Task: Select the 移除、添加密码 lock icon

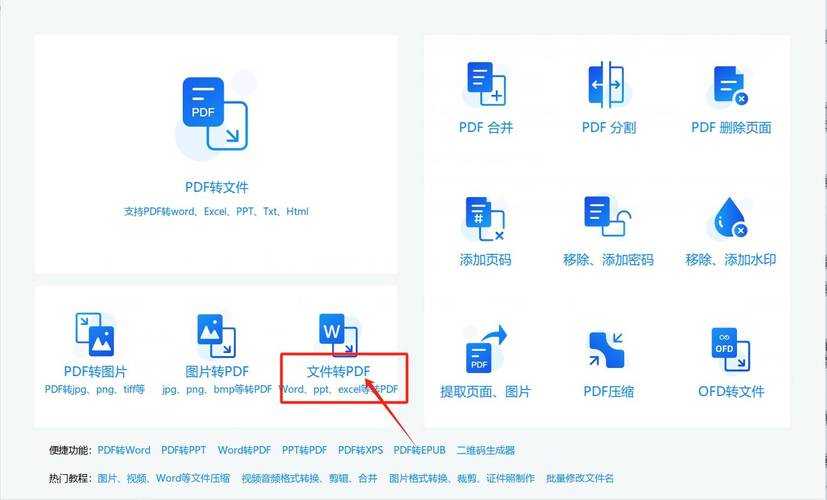Action: [608, 216]
